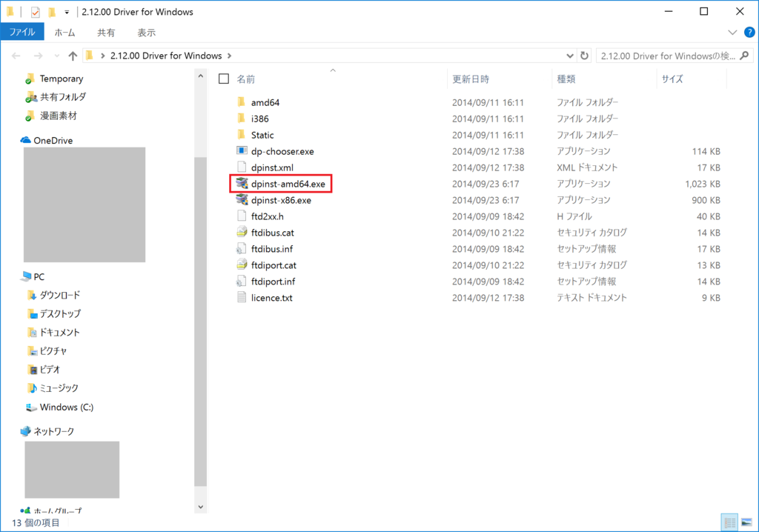Select the file name licence.txt
The height and width of the screenshot is (532, 759).
tap(271, 298)
